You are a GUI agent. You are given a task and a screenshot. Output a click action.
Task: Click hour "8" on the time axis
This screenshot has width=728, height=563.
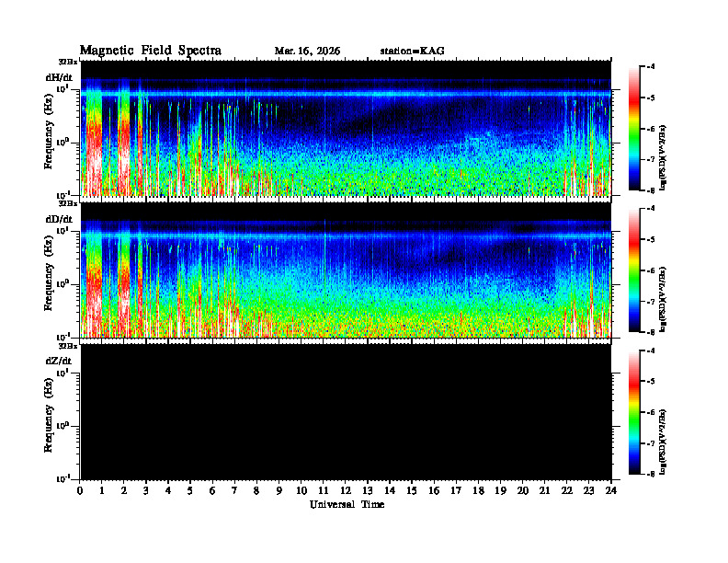256,491
